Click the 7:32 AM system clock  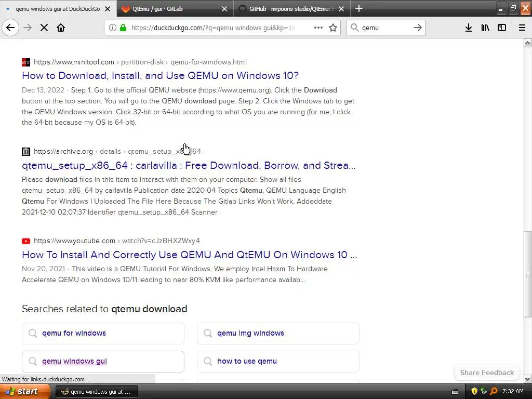(x=513, y=391)
